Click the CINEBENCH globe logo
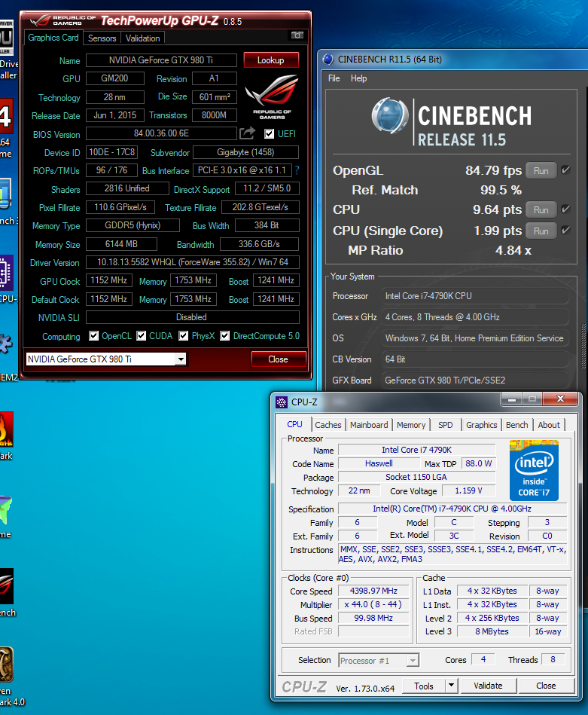 [x=390, y=115]
